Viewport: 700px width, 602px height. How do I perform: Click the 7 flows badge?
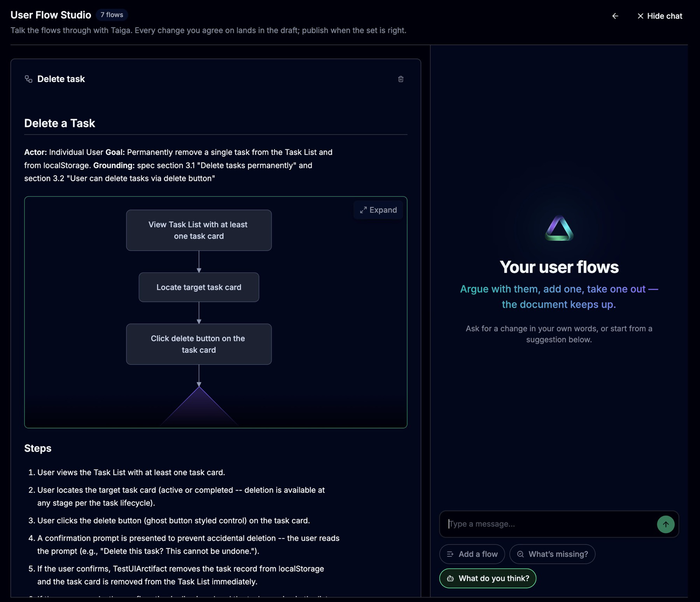tap(112, 15)
